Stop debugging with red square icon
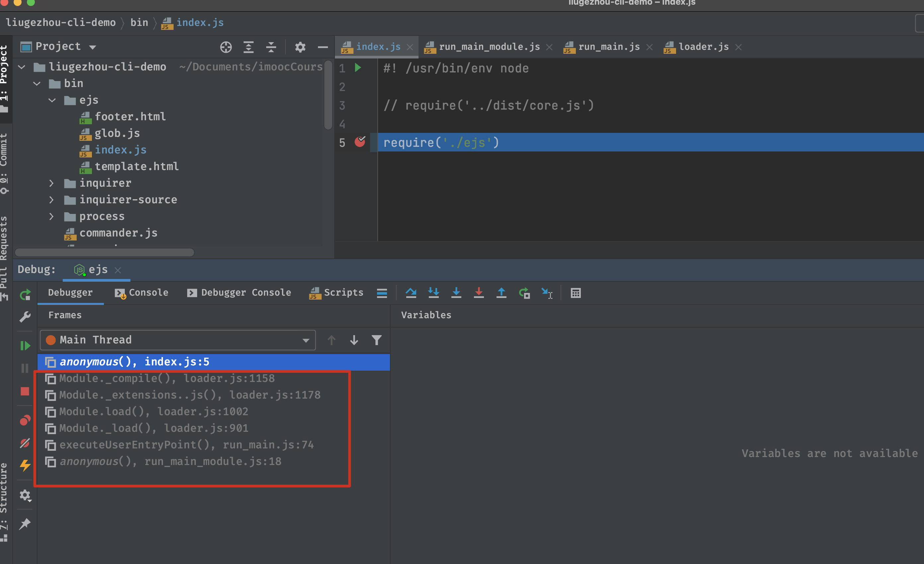The image size is (924, 564). pyautogui.click(x=25, y=391)
